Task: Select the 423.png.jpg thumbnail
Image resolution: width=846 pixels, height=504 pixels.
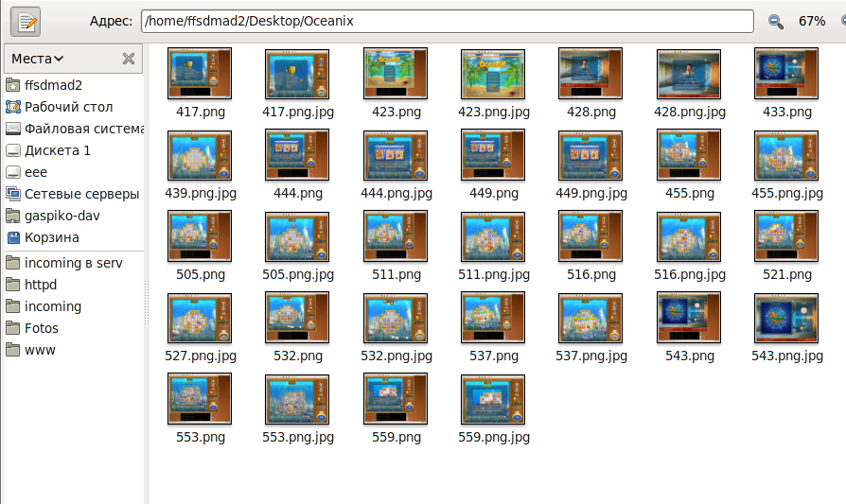Action: 493,74
